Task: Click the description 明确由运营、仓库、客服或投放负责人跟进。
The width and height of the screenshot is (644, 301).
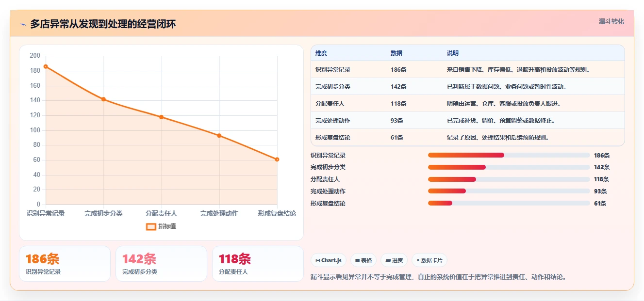Action: [505, 104]
